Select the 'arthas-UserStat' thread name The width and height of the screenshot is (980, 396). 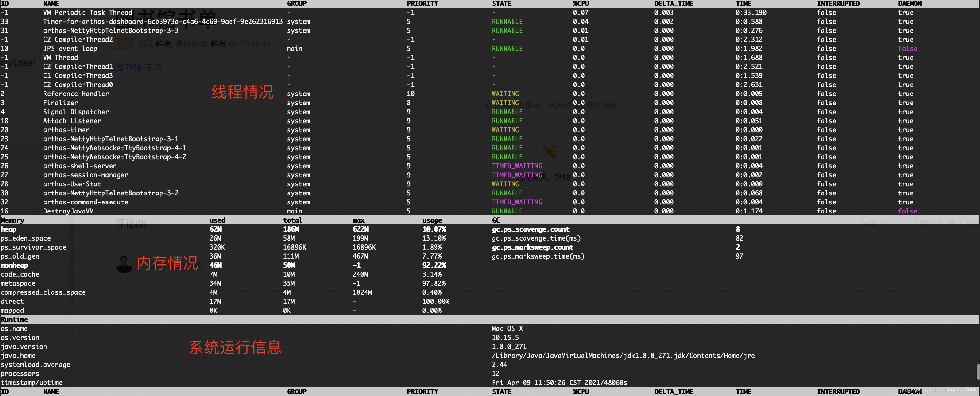[72, 184]
